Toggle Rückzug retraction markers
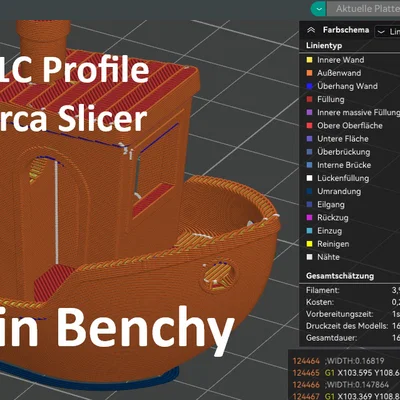This screenshot has height=400, width=400. 333,218
